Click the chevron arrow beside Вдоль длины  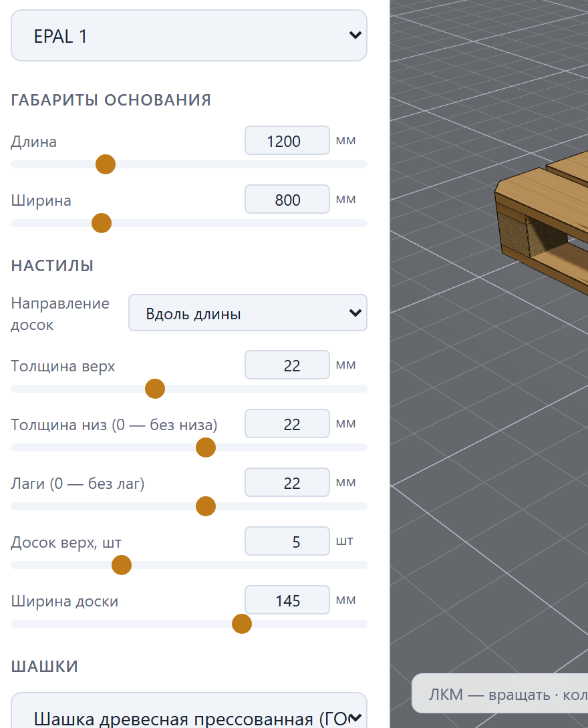tap(355, 313)
